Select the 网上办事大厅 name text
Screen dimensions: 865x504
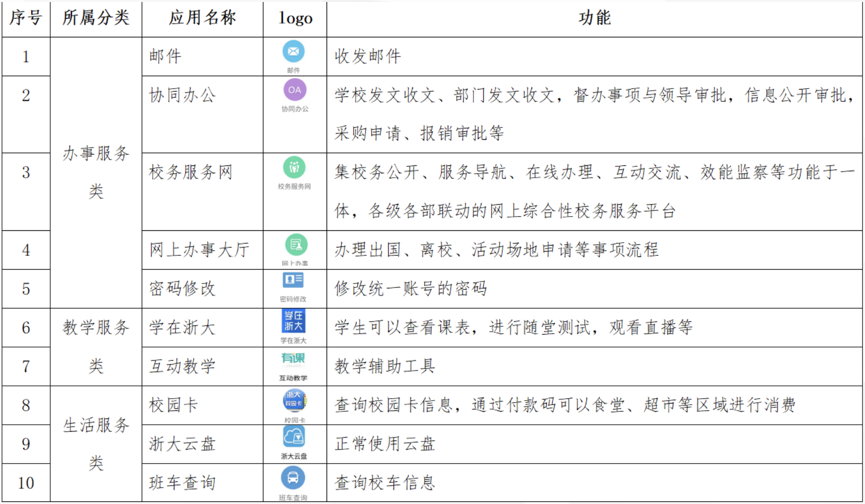click(200, 250)
